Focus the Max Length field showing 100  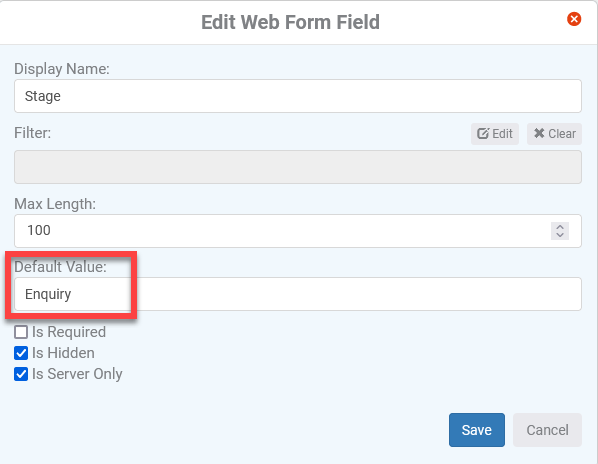298,231
